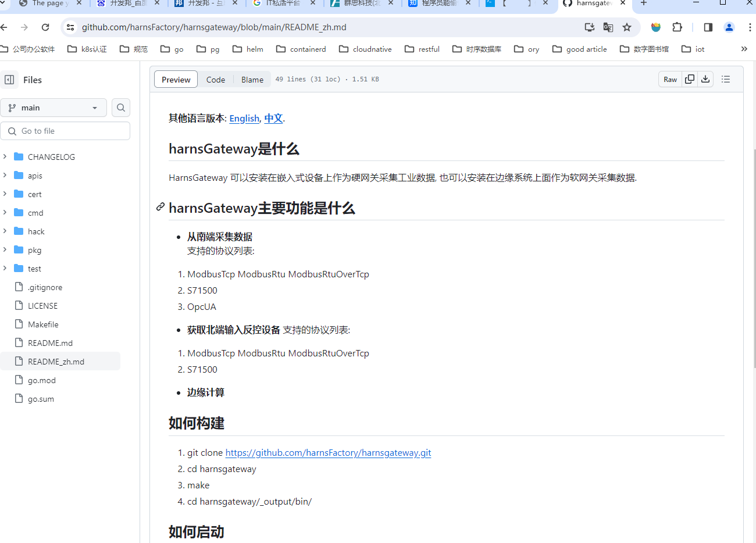Open the good article bookmark folder

(580, 49)
